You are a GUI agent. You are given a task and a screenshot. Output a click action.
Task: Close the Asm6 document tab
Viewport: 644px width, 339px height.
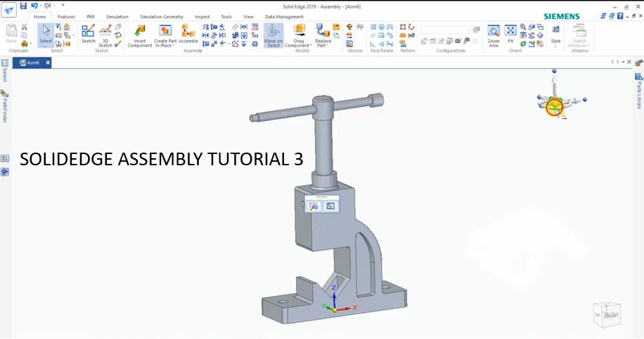pyautogui.click(x=48, y=63)
